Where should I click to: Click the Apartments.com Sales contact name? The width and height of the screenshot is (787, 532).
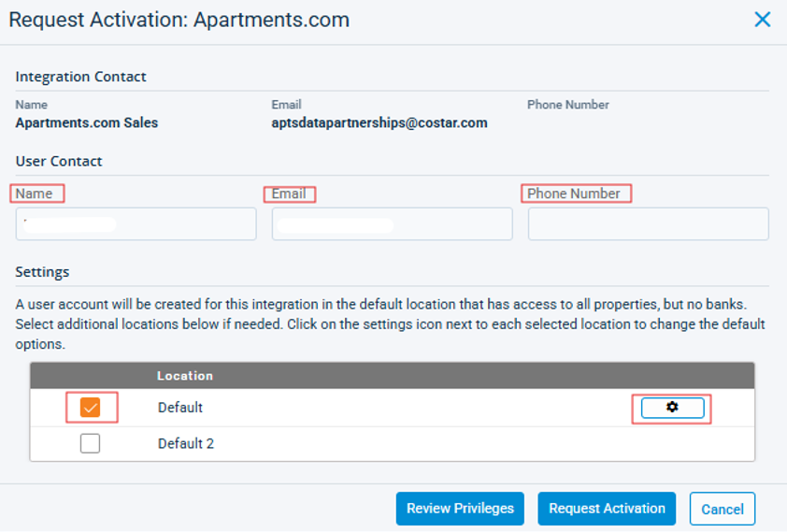(87, 122)
